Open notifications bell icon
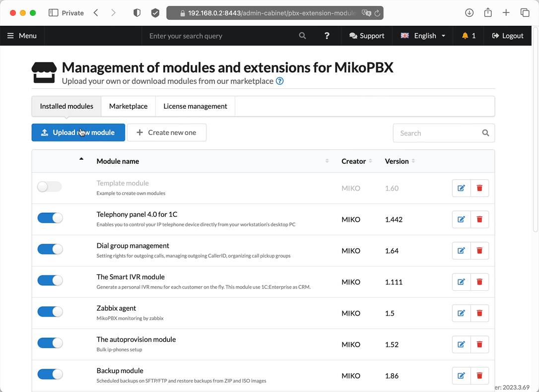This screenshot has width=539, height=392. (x=469, y=36)
